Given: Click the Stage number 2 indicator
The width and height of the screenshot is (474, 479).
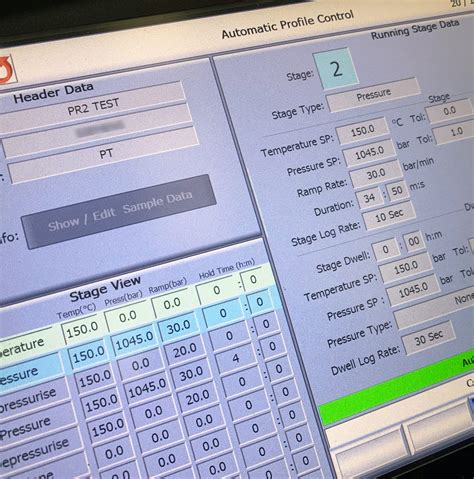Looking at the screenshot, I should click(337, 69).
